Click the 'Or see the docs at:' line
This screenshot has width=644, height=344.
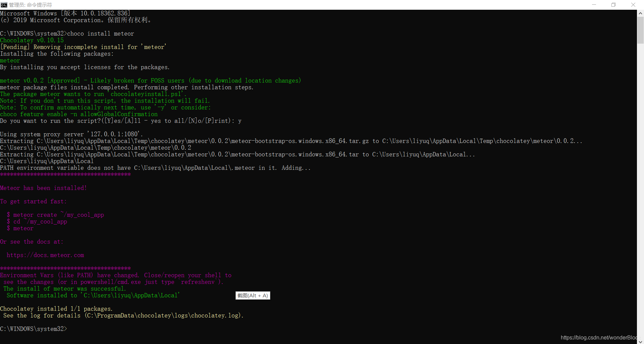[x=32, y=242]
